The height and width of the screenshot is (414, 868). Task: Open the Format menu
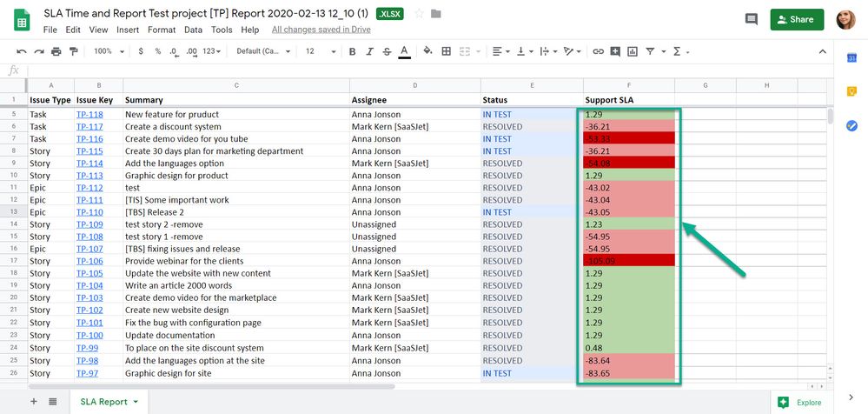162,30
